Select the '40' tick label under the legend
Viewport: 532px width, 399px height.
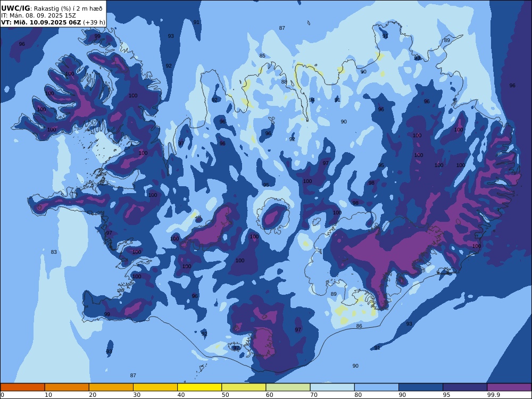(x=181, y=395)
